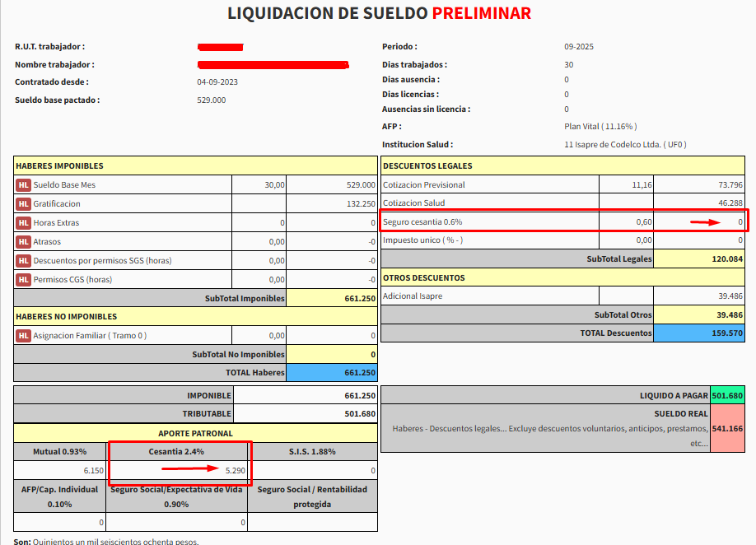This screenshot has width=756, height=545.
Task: Select the HL icon beside Asignacion Familiar
Action: 23,336
